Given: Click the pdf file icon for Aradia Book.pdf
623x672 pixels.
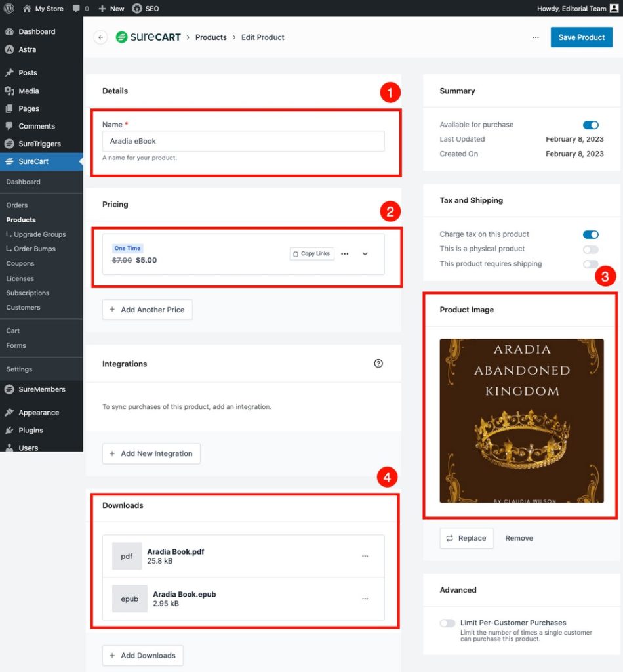Looking at the screenshot, I should (126, 556).
